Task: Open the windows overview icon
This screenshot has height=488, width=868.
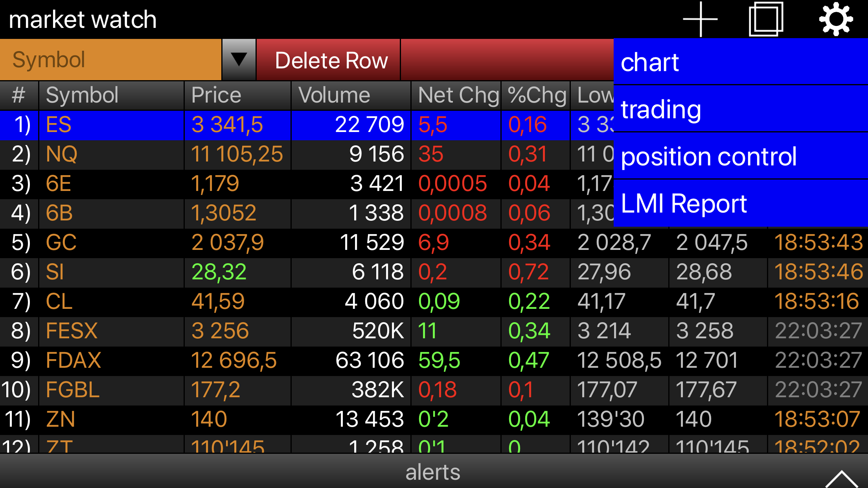Action: [766, 19]
